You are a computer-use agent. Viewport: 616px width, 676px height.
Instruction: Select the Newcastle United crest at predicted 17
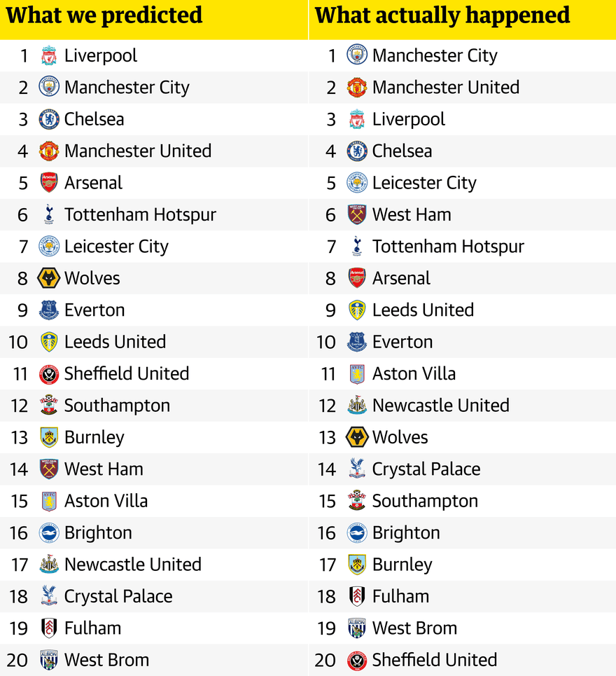click(x=49, y=565)
